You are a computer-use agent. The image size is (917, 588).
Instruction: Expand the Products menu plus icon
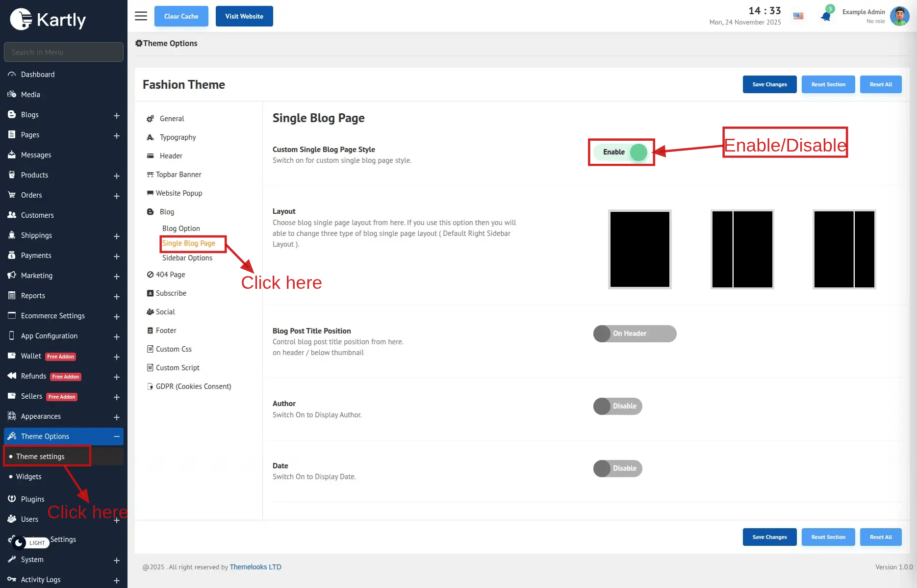point(117,176)
